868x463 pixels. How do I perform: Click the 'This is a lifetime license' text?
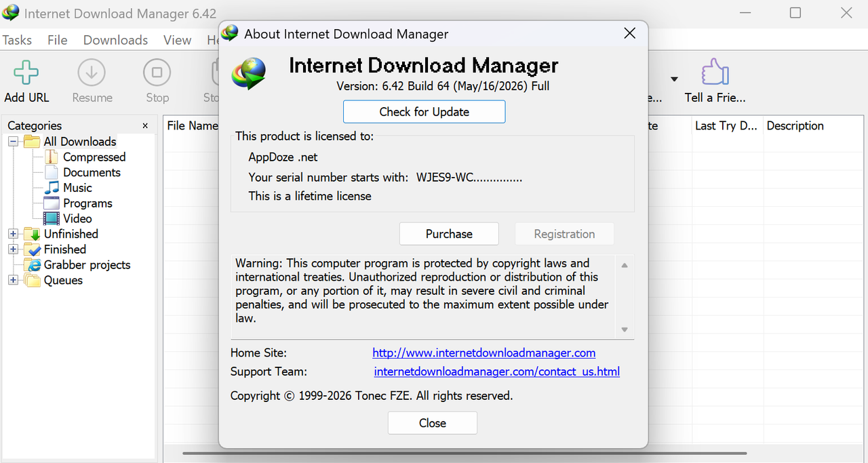tap(310, 196)
